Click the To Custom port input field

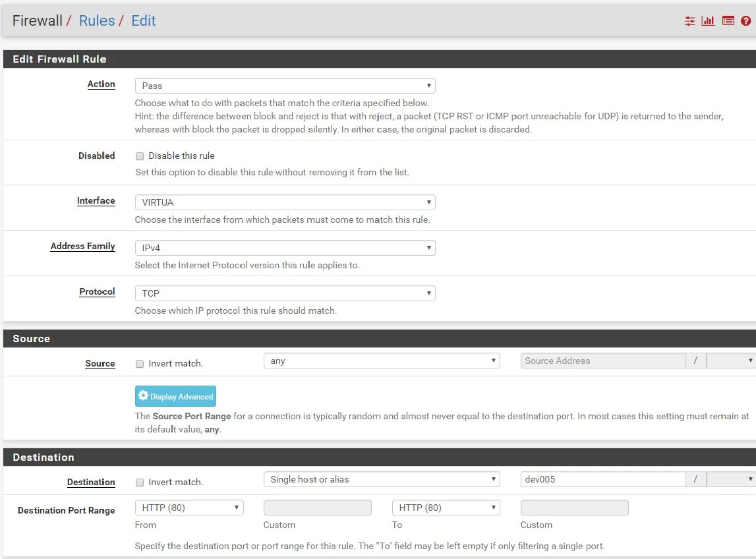[x=574, y=508]
